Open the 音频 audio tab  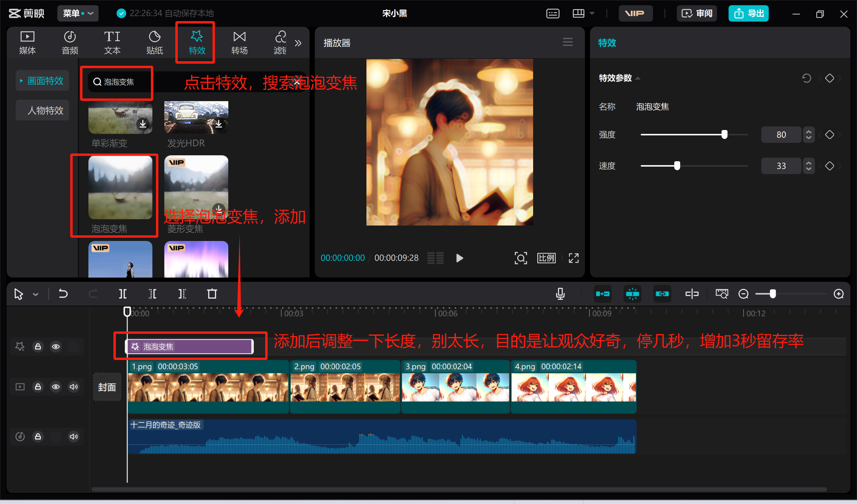pos(70,43)
